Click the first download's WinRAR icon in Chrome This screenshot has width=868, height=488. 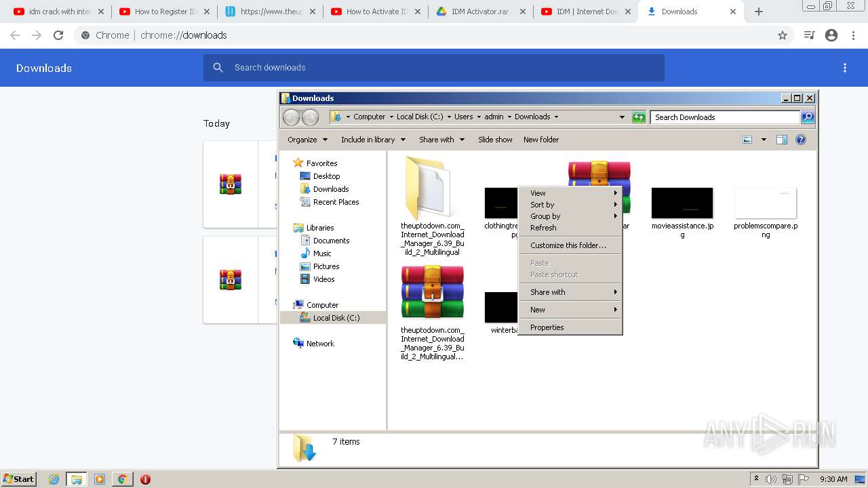click(x=231, y=184)
